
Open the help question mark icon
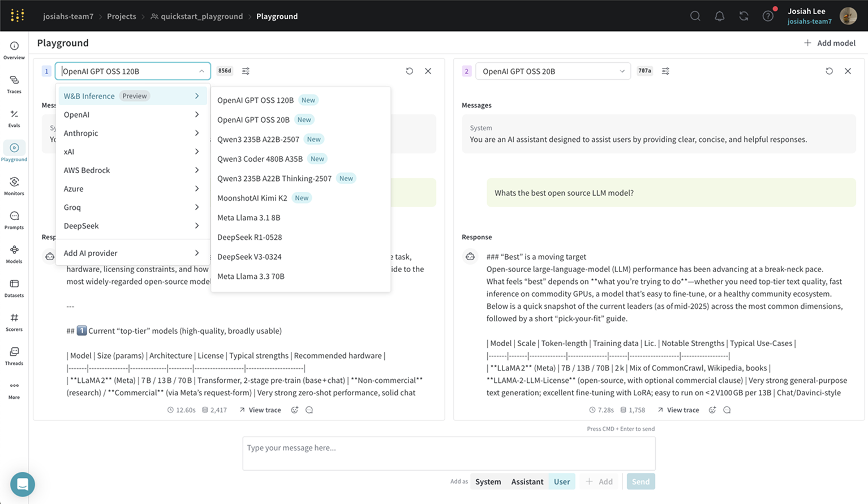pyautogui.click(x=768, y=16)
